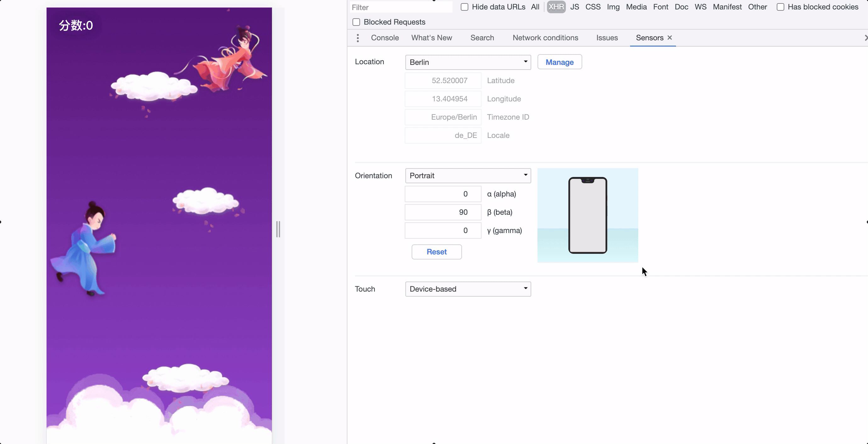Viewport: 868px width, 444px height.
Task: Open the Touch Device-based dropdown
Action: coord(468,289)
